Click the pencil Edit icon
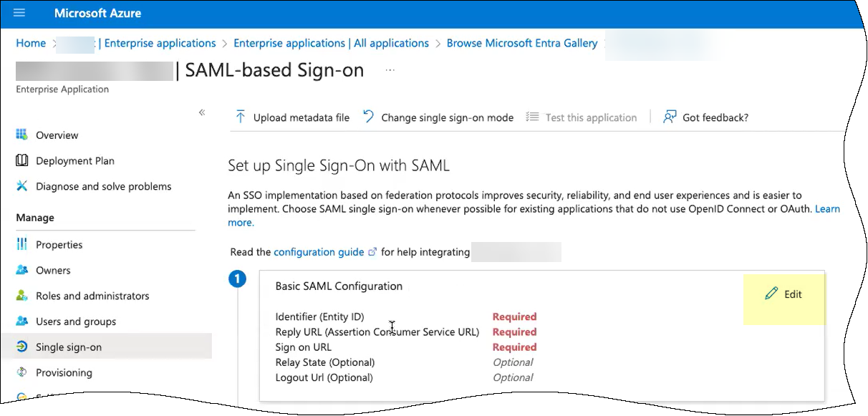868x416 pixels. pos(771,294)
